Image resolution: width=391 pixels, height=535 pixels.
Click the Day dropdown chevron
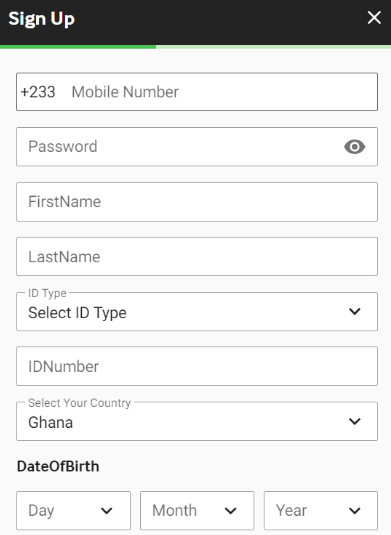(x=107, y=511)
